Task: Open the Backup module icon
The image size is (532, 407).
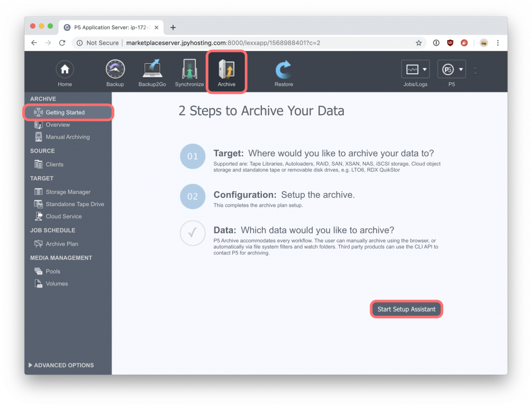Action: tap(115, 69)
